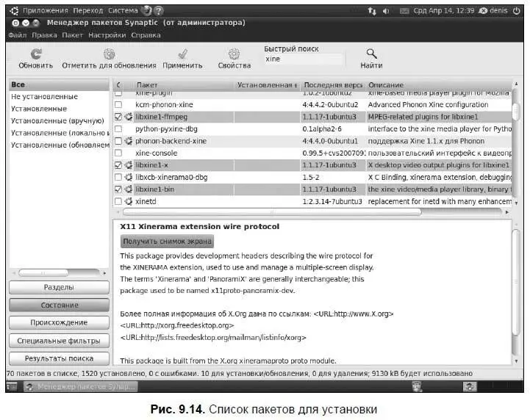Viewport: 530px width, 420px height.
Task: Open the Правка menu
Action: (44, 35)
